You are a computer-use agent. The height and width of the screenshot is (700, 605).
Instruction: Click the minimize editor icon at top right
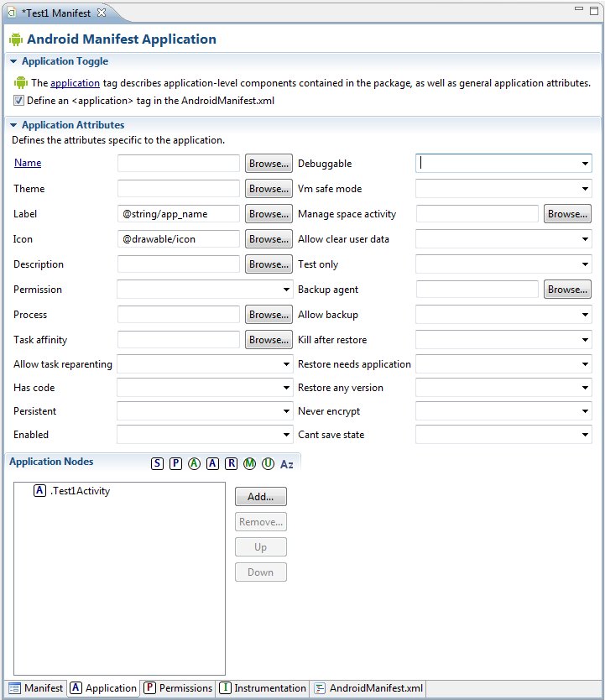click(579, 8)
